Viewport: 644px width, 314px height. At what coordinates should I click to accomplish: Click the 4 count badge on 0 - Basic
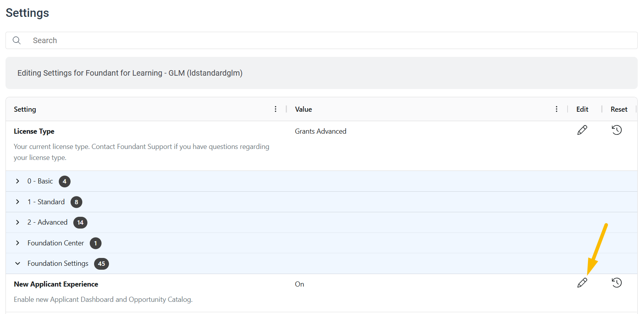point(65,182)
